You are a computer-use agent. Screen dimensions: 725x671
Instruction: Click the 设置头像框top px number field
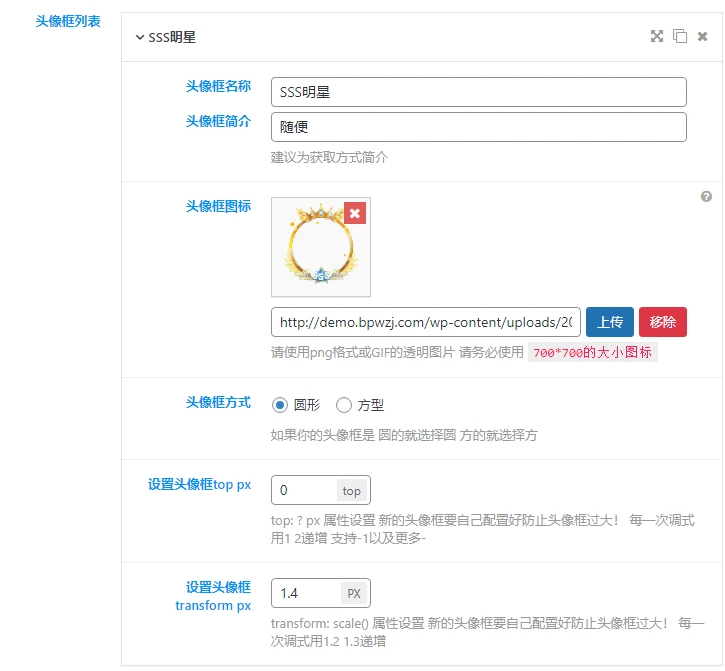pyautogui.click(x=303, y=490)
